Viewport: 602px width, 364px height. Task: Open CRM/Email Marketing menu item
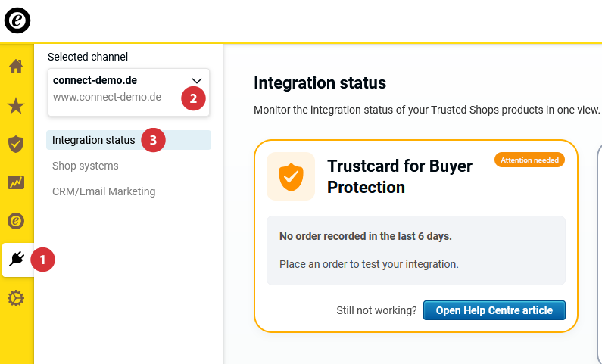pyautogui.click(x=104, y=191)
